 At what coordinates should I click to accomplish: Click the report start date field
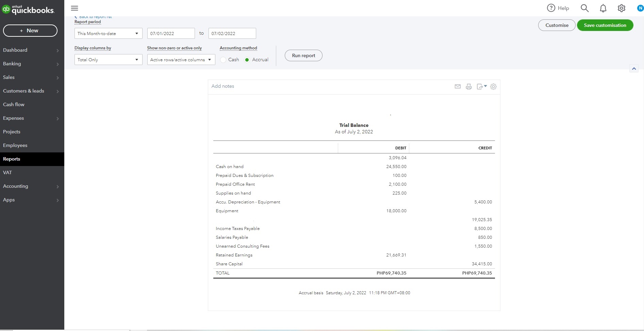(x=171, y=33)
